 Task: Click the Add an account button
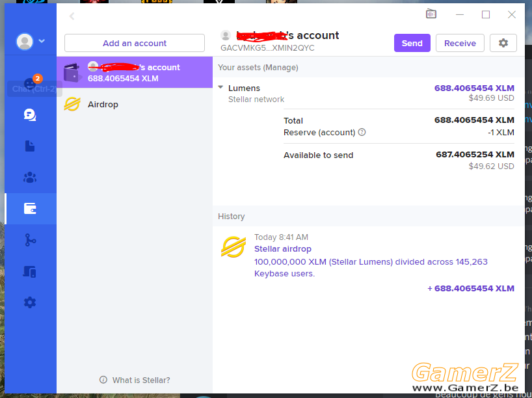click(x=135, y=43)
